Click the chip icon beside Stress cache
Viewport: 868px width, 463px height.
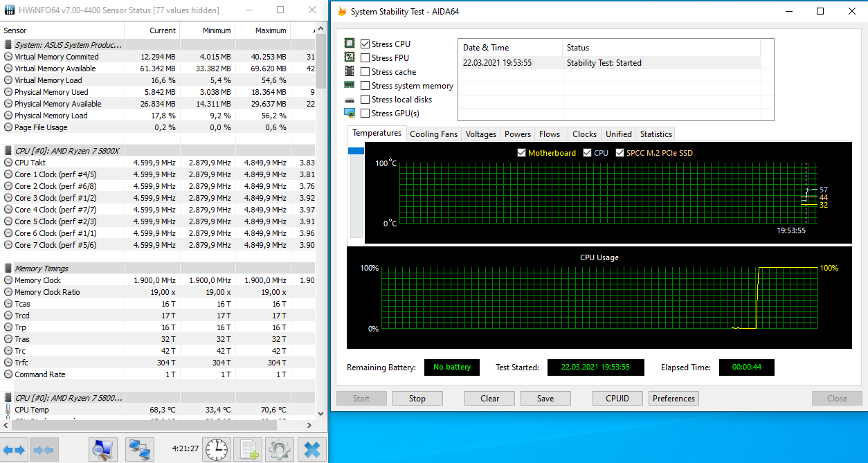coord(350,71)
